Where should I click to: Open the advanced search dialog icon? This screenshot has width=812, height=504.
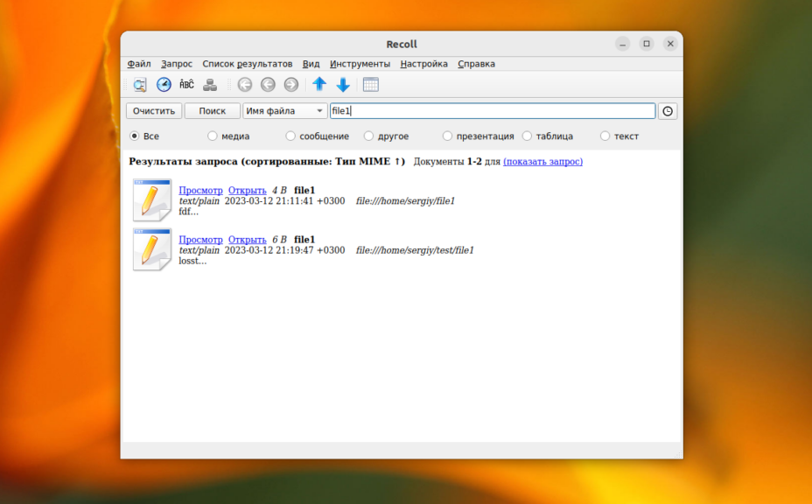tap(140, 85)
